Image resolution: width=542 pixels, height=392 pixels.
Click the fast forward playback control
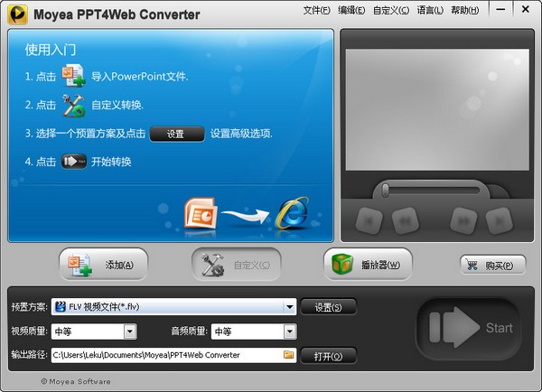click(463, 221)
